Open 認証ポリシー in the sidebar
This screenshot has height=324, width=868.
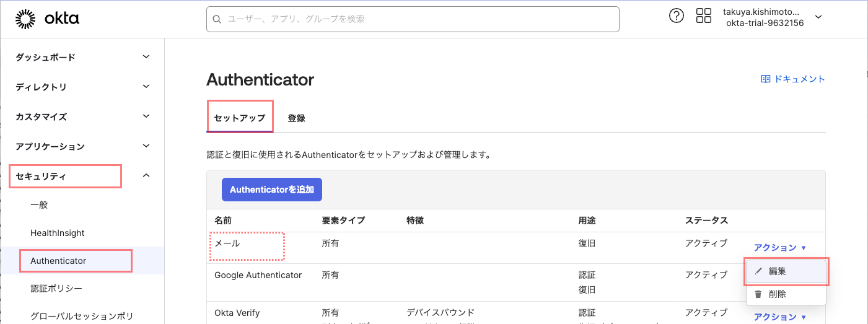[56, 288]
